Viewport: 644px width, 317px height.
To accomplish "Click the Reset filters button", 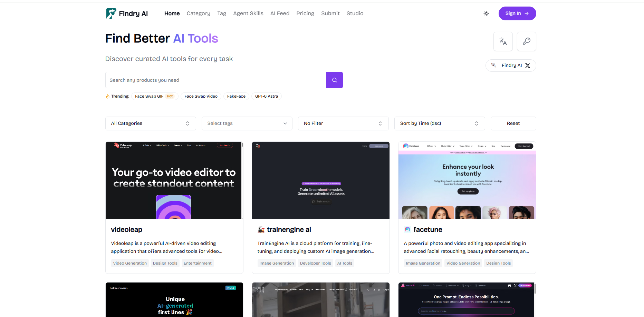I will click(x=513, y=123).
